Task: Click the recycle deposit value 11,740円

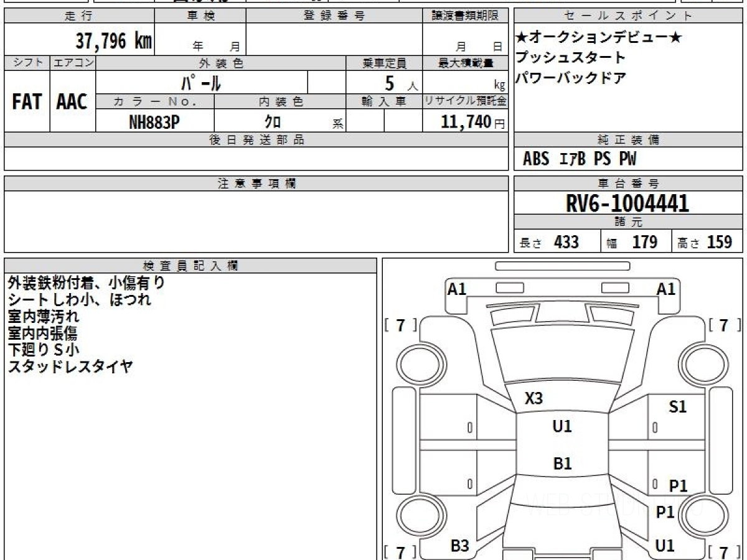Action: pos(472,122)
